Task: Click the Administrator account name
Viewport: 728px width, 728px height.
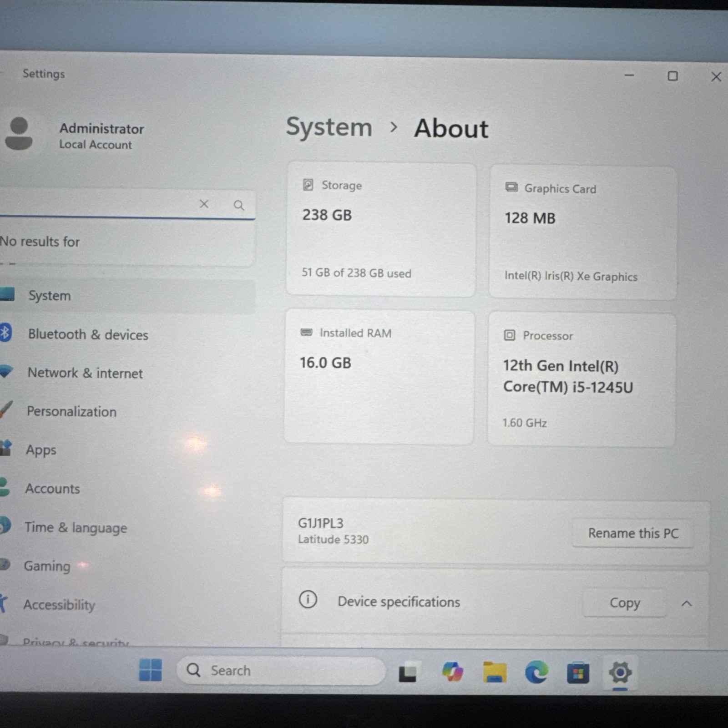Action: point(101,129)
